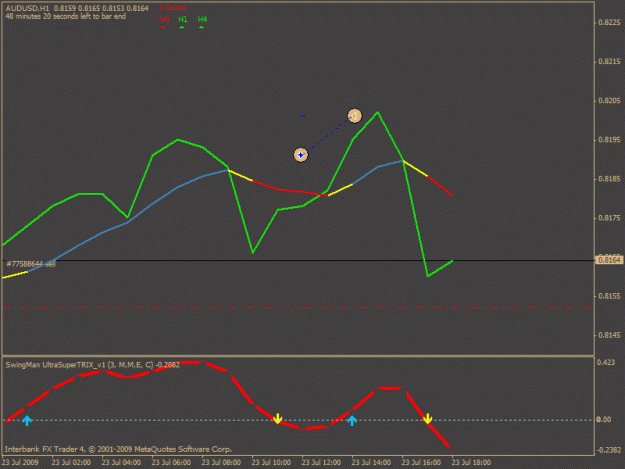Click the '23 Jul 02:00' time label
This screenshot has height=469, width=625.
tap(71, 462)
